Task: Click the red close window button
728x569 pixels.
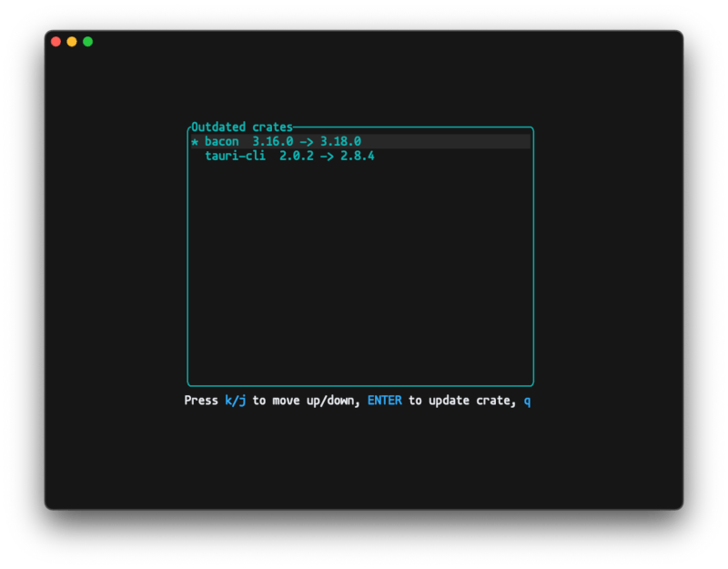Action: click(56, 42)
